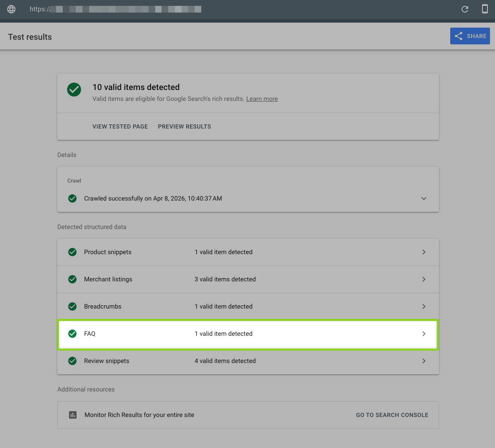Click '3 valid items detected' text
The width and height of the screenshot is (495, 448).
(x=225, y=279)
